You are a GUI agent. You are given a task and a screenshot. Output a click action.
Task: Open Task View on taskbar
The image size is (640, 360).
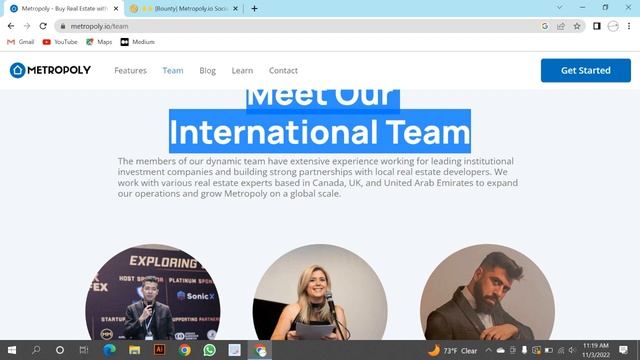click(84, 350)
